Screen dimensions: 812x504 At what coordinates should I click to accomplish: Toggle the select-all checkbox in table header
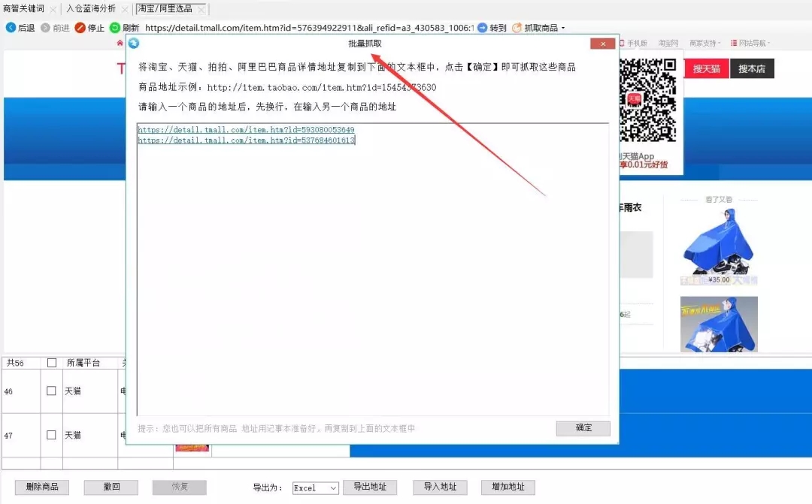pos(52,363)
